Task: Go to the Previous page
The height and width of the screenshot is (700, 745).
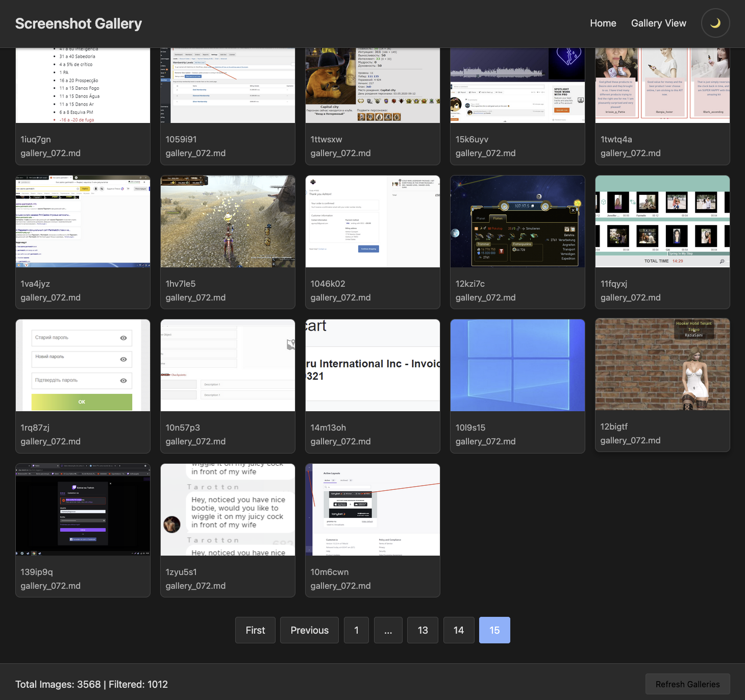Action: click(310, 630)
